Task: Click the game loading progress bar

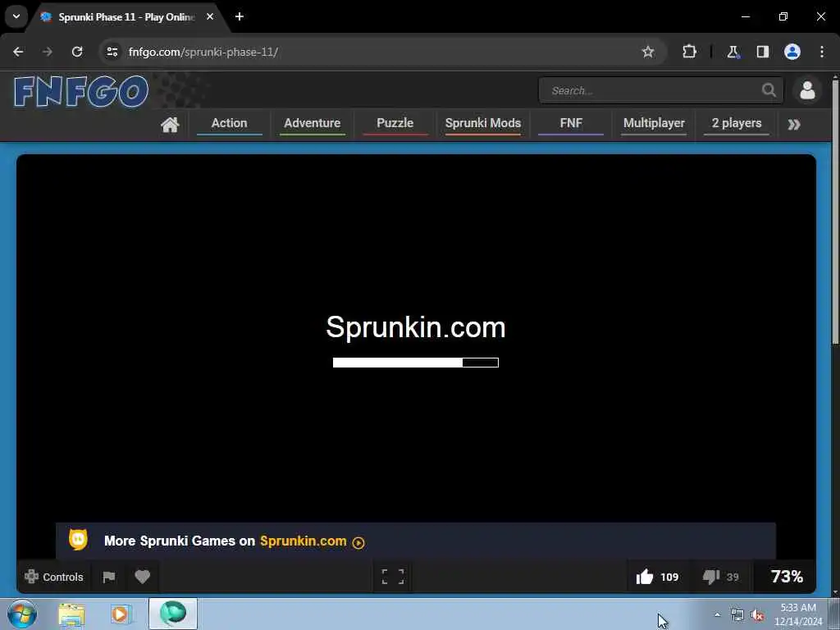Action: [x=416, y=363]
